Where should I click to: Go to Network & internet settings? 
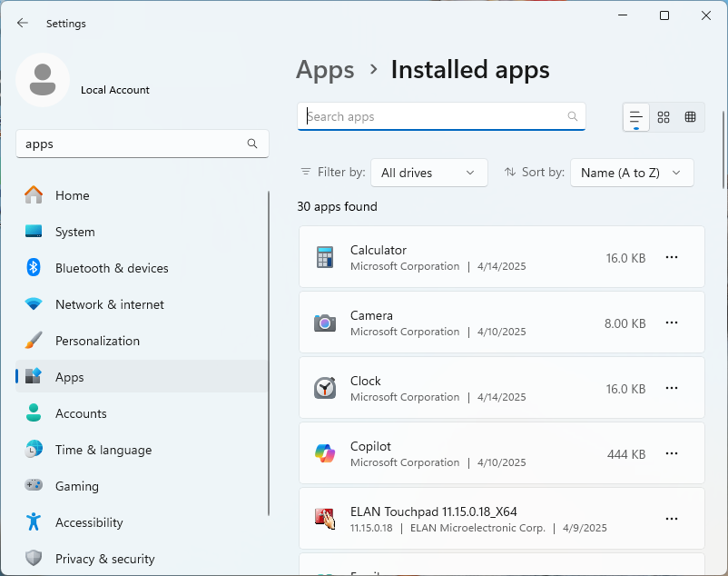click(x=110, y=304)
